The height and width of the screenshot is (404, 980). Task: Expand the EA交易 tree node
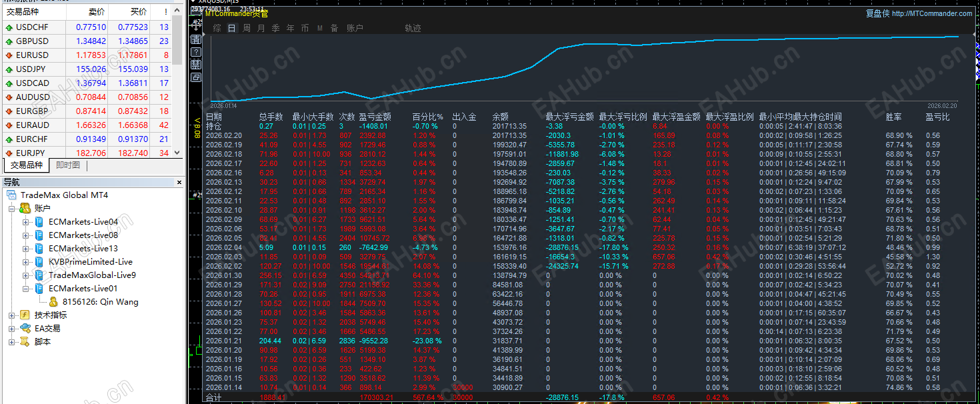[13, 328]
